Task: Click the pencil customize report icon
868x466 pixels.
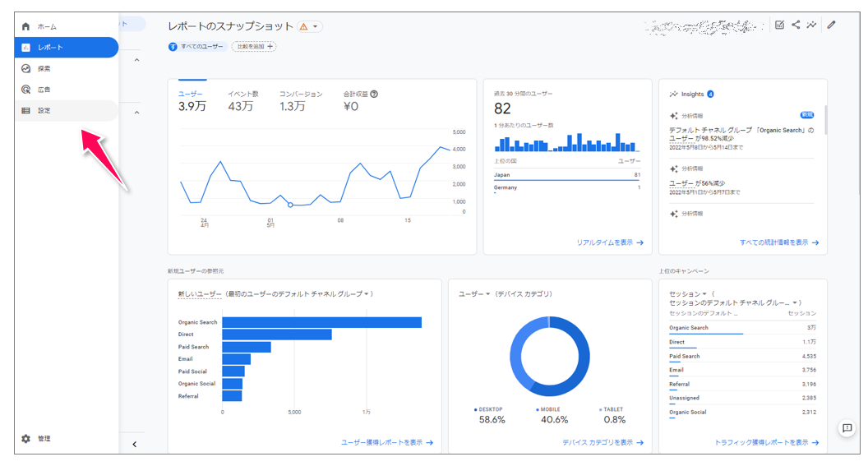Action: (831, 25)
